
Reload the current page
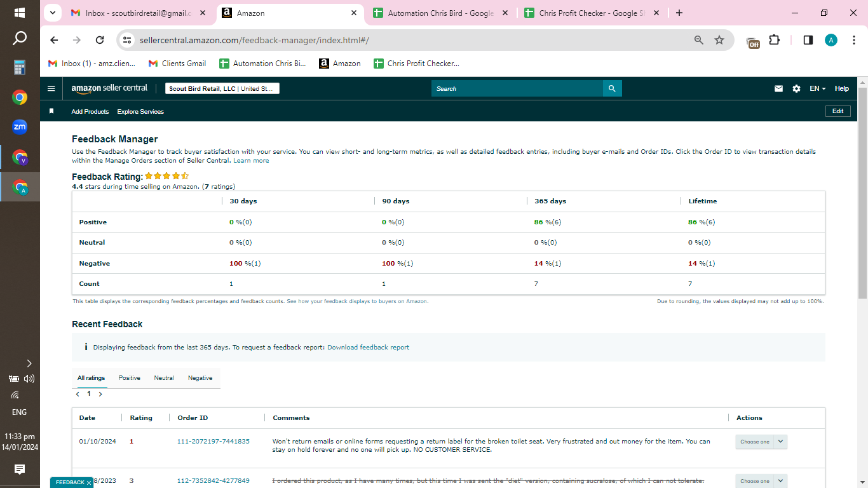(x=100, y=40)
